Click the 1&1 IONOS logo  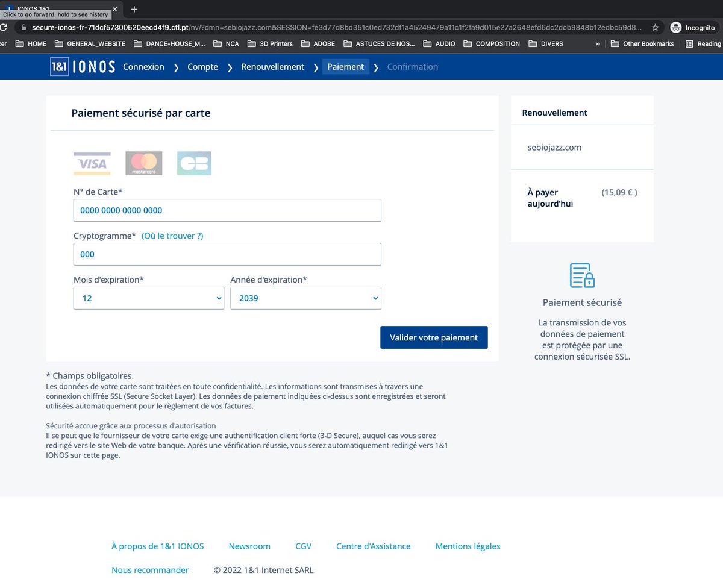click(x=83, y=67)
